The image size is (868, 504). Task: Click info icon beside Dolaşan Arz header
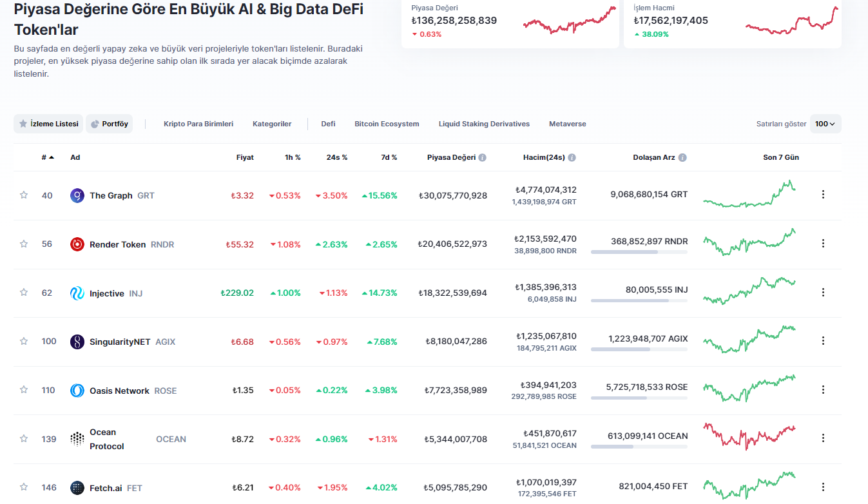[682, 157]
